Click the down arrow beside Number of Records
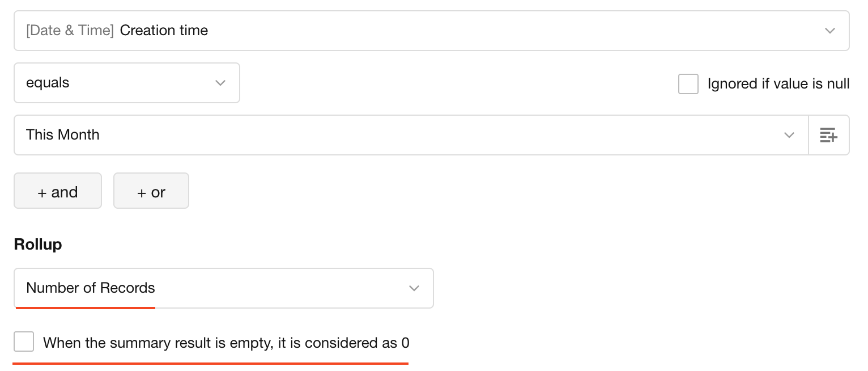 pos(414,288)
